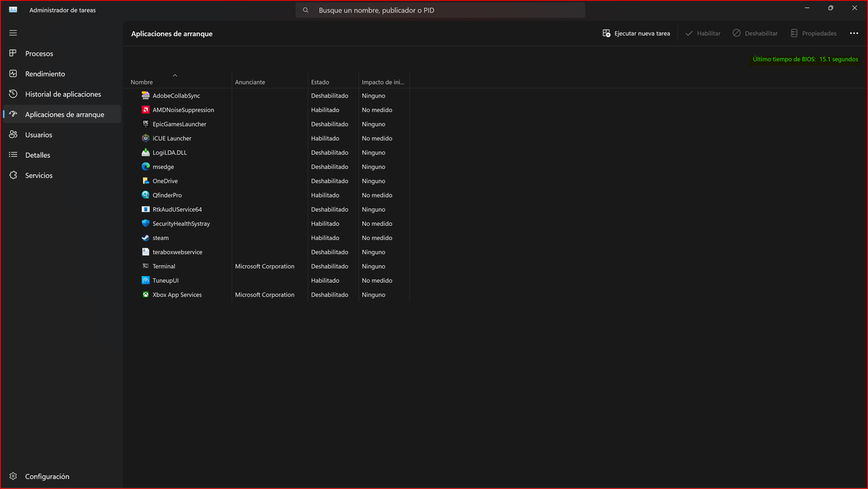Image resolution: width=868 pixels, height=489 pixels.
Task: Click the iCUE Launcher icon
Action: [146, 138]
